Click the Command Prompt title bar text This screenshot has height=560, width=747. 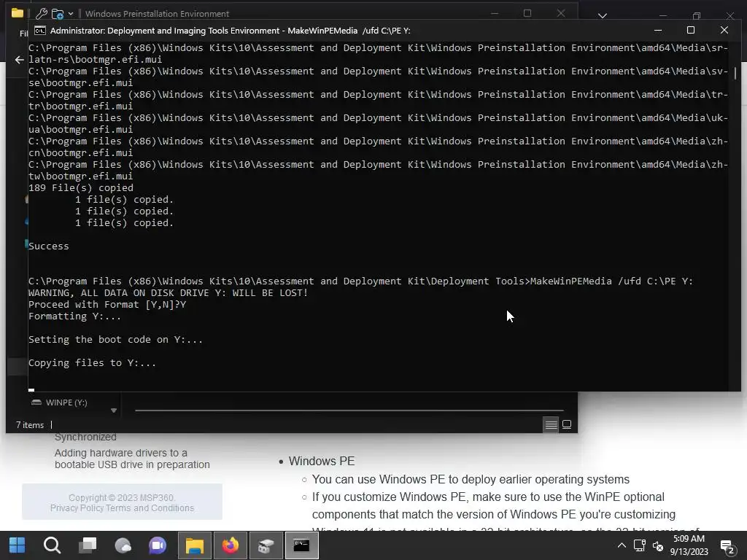230,31
